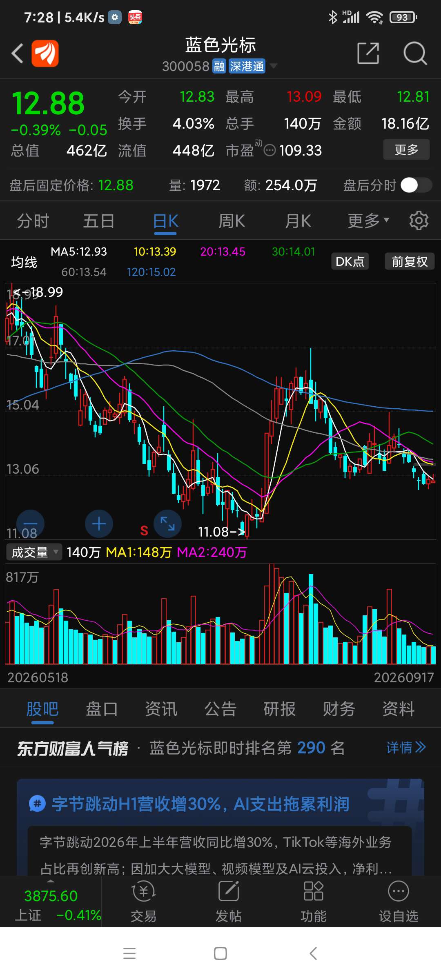Switch to the 公告 tab

(x=220, y=709)
